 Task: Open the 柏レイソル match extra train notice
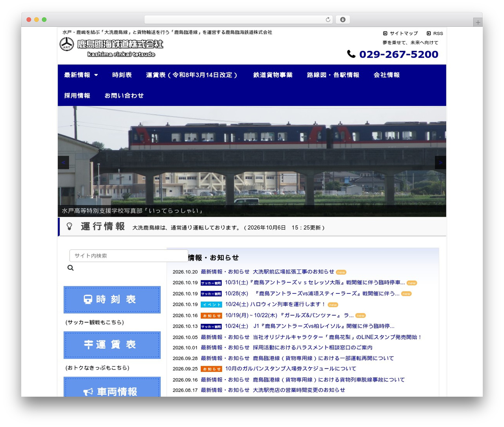click(309, 326)
